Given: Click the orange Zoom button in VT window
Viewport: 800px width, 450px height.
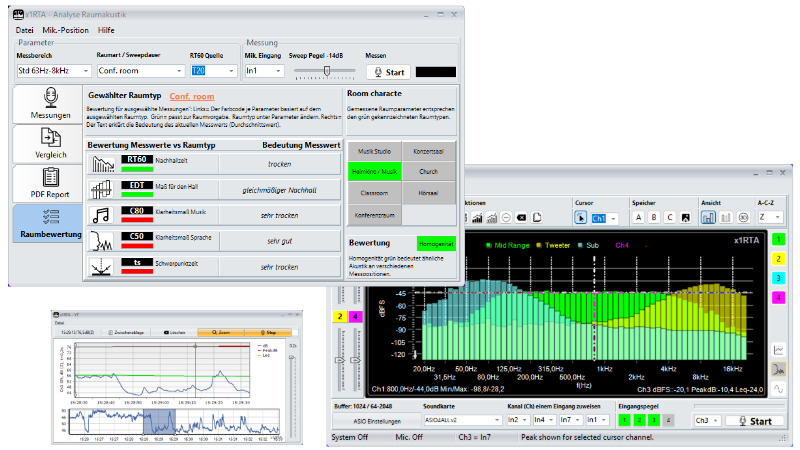Looking at the screenshot, I should point(221,332).
